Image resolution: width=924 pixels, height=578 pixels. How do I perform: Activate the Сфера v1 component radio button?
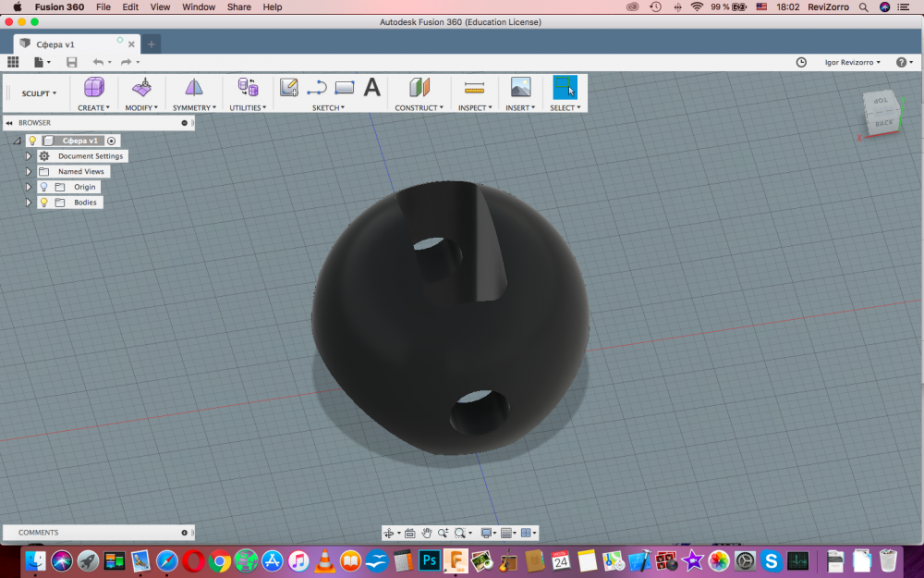(x=112, y=141)
